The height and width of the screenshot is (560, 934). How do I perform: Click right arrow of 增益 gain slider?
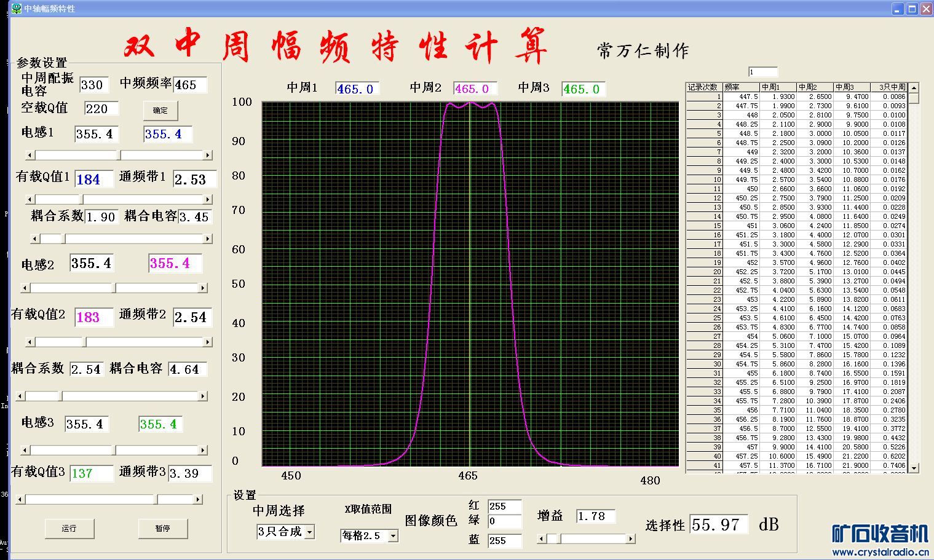click(x=630, y=539)
